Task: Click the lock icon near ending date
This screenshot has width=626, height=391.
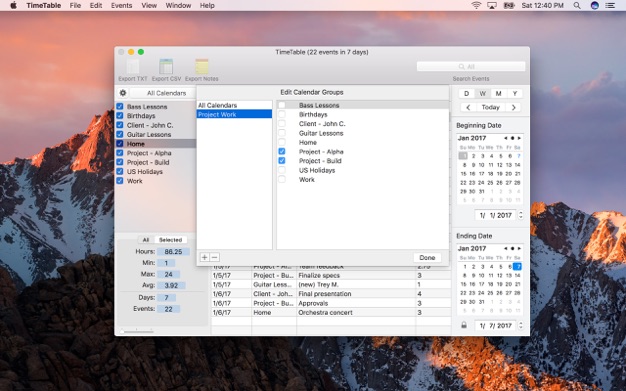Action: tap(464, 325)
